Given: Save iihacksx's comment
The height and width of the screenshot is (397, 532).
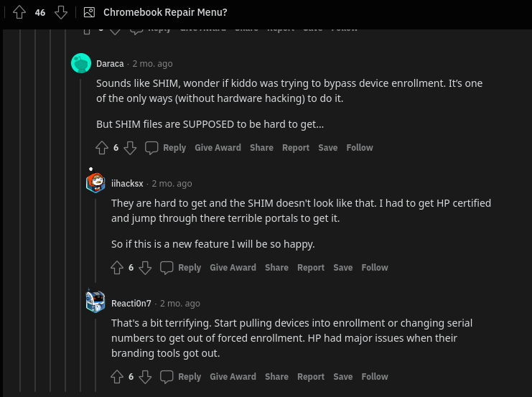Looking at the screenshot, I should (342, 268).
